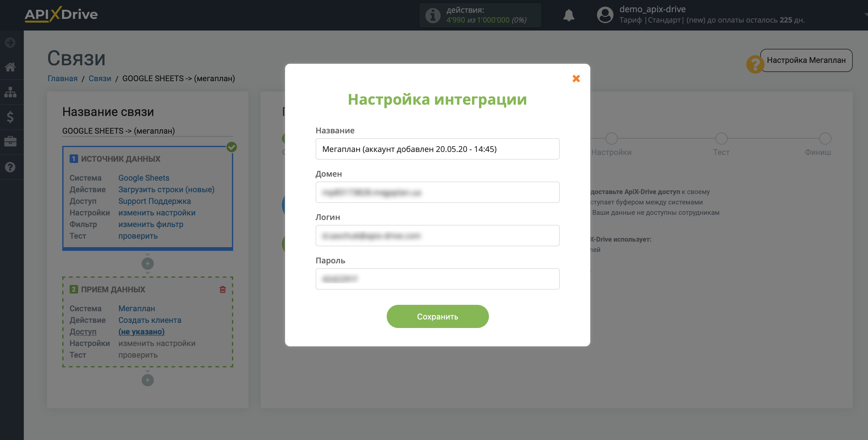
Task: Focus the Логин input field
Action: 437,236
